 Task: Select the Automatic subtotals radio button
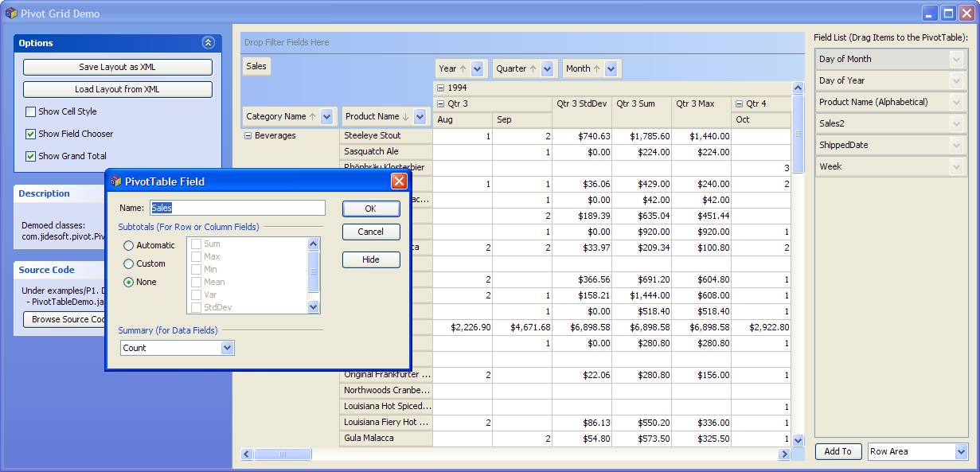click(x=128, y=246)
